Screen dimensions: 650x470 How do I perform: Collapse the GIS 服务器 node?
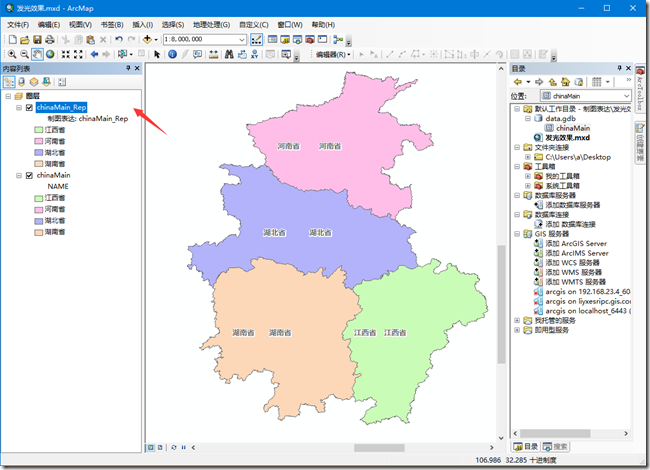pyautogui.click(x=517, y=234)
